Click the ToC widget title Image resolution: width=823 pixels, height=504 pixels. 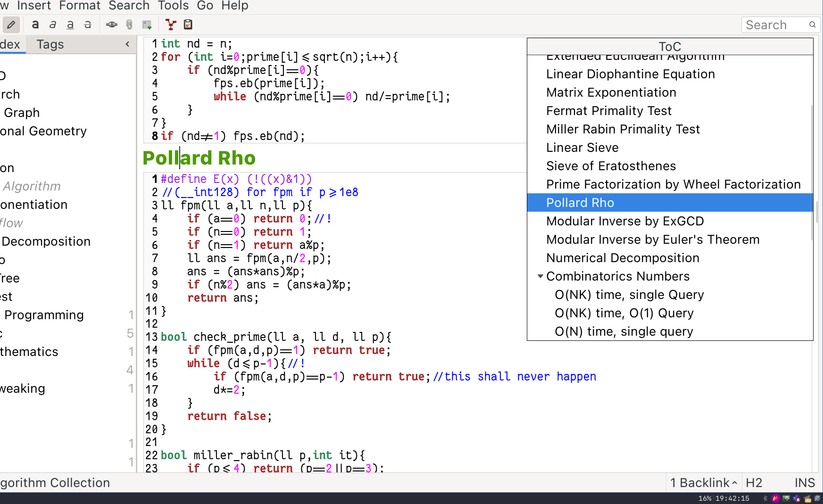(670, 46)
